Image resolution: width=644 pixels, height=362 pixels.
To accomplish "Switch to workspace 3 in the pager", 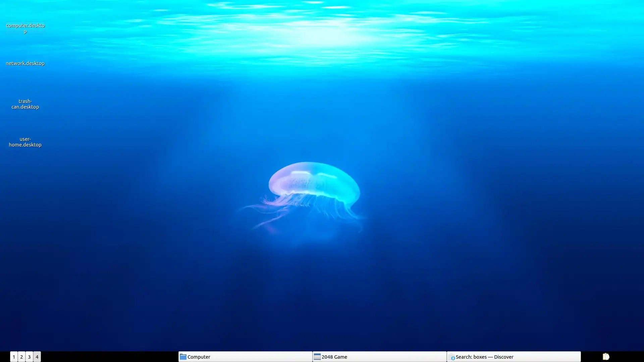I will click(x=29, y=357).
